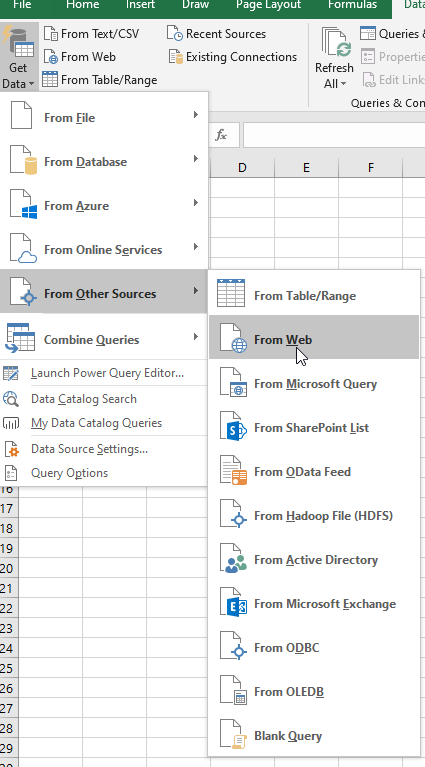Switch to the Formulas tab
The image size is (425, 767).
[x=353, y=5]
